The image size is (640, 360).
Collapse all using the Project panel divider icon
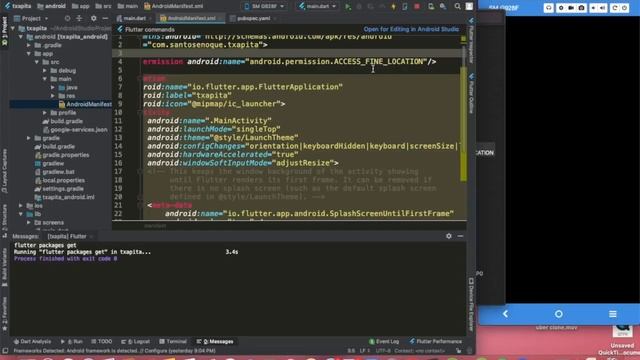(x=79, y=18)
